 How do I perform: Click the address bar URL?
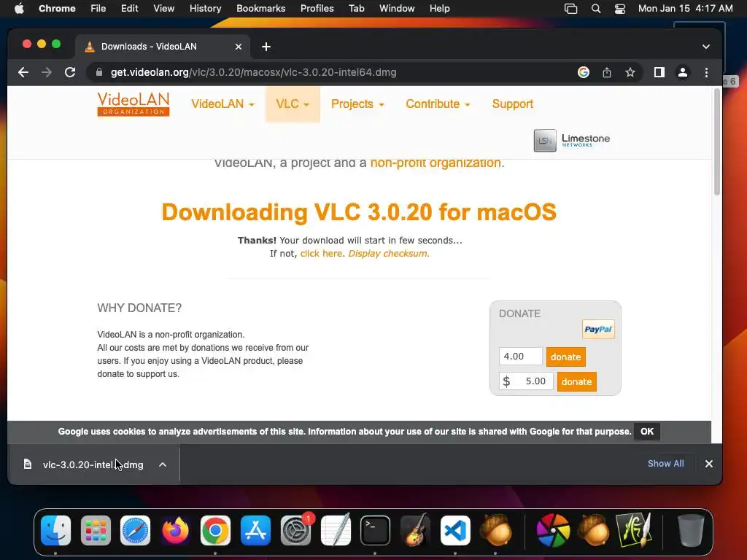pyautogui.click(x=253, y=72)
